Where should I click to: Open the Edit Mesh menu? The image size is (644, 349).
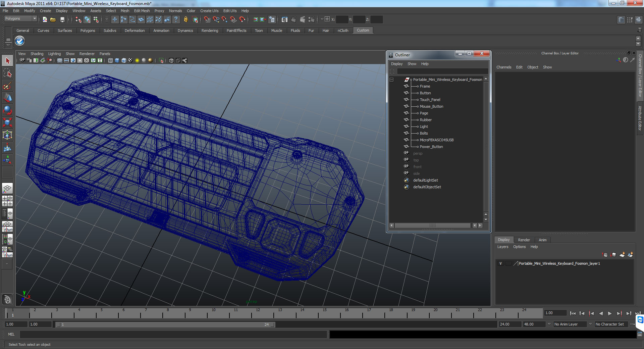coord(142,11)
